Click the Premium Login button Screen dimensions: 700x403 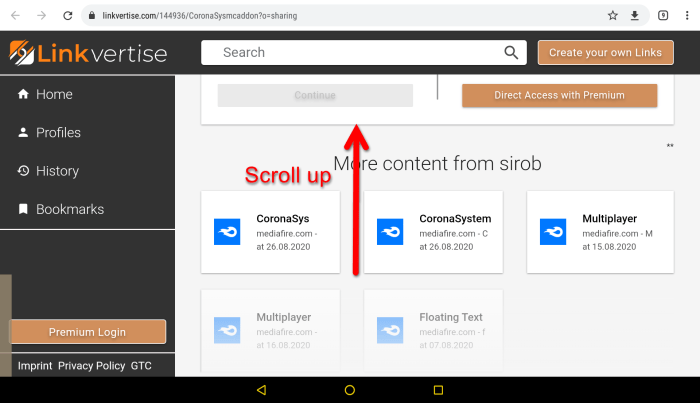(88, 332)
